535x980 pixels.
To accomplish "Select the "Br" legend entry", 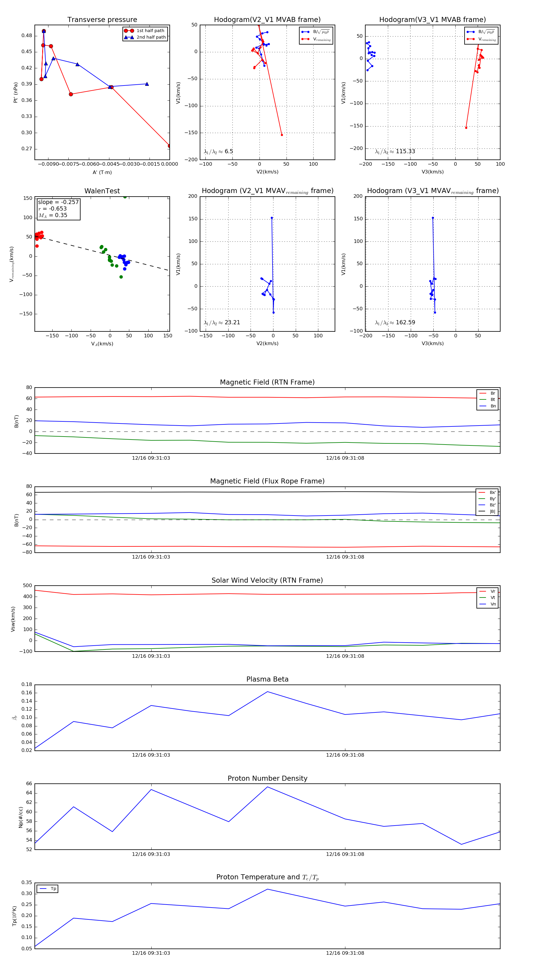I will pyautogui.click(x=487, y=393).
